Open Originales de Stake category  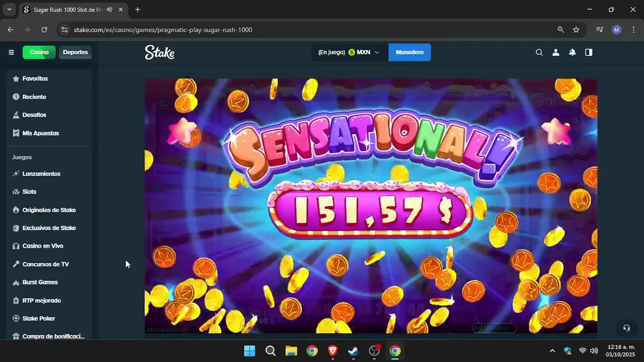click(x=50, y=210)
